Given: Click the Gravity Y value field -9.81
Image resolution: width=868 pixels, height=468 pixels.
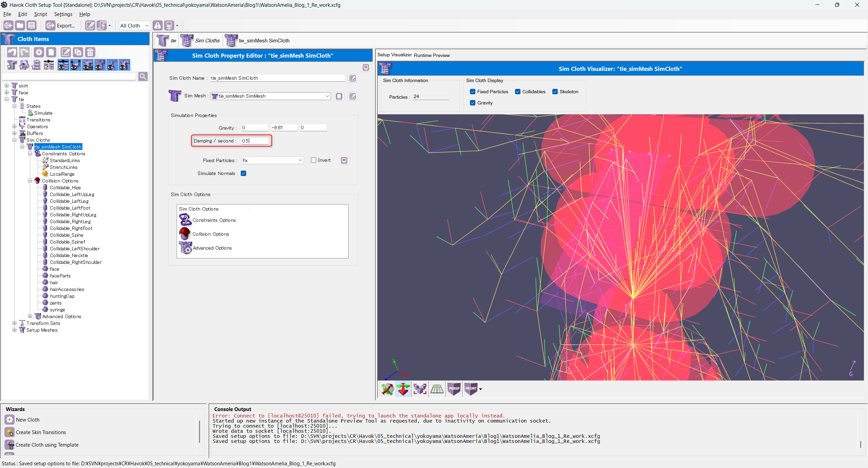Looking at the screenshot, I should tap(284, 128).
